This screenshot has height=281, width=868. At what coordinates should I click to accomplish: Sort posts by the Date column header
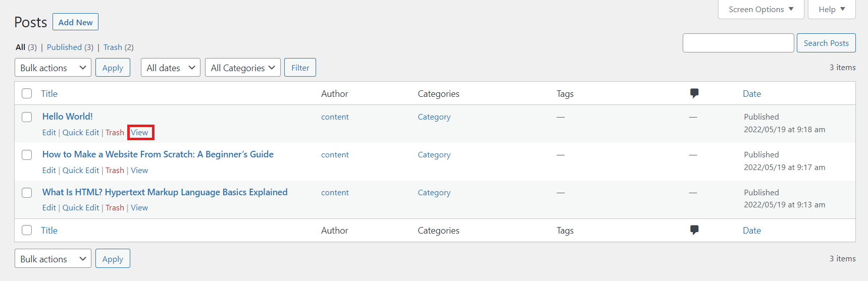pos(751,93)
